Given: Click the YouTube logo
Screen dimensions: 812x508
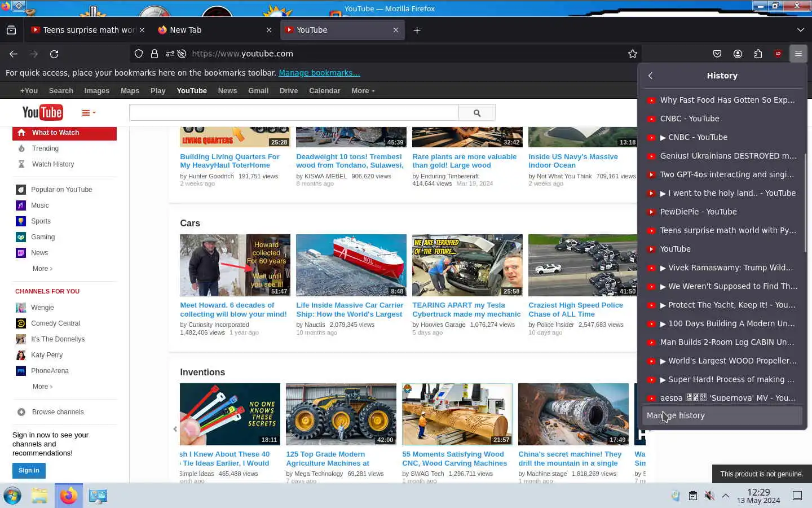Looking at the screenshot, I should (42, 112).
